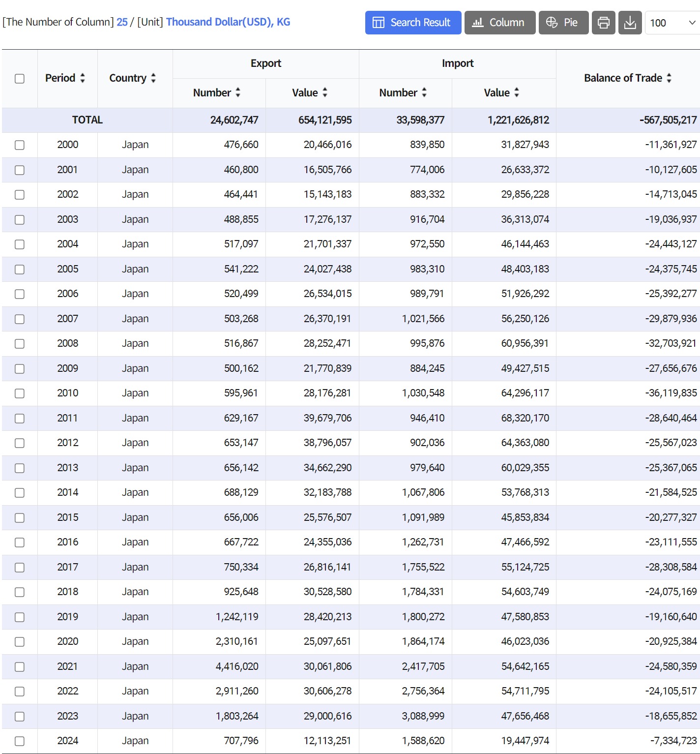
Task: Sort by Country column arrows
Action: click(153, 78)
